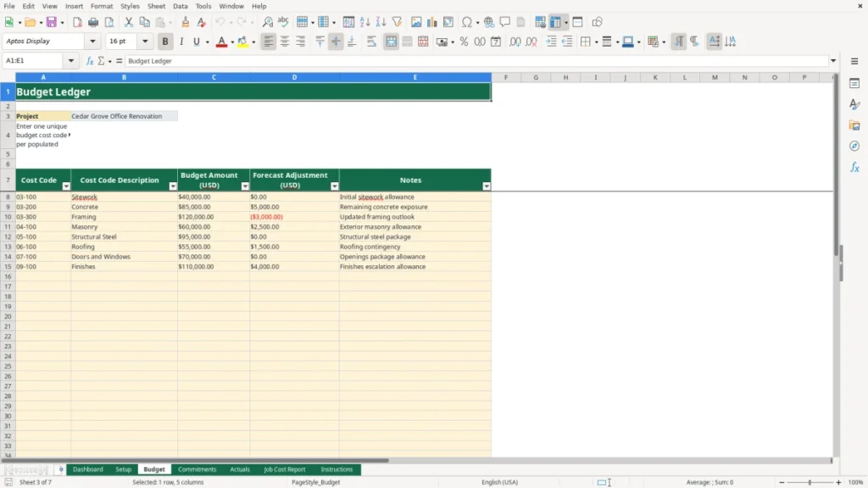Viewport: 868px width, 488px height.
Task: Open the sidebar Gallery panel icon
Action: (x=854, y=125)
